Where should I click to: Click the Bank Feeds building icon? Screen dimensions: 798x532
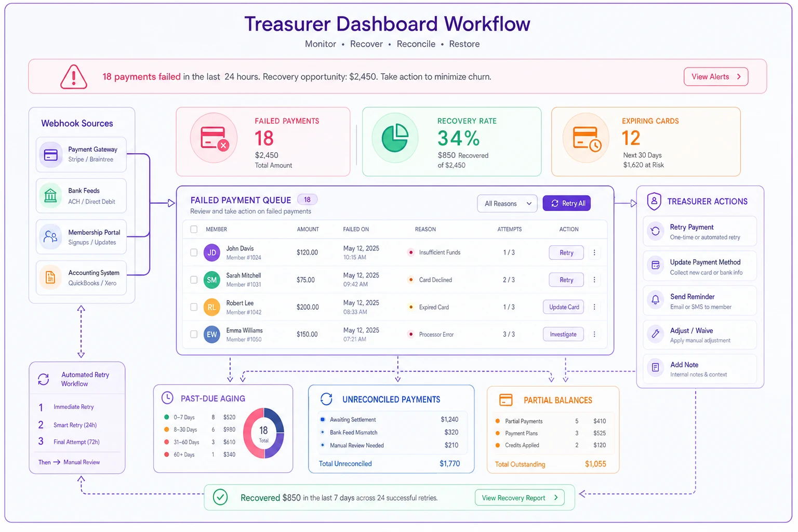click(x=50, y=196)
